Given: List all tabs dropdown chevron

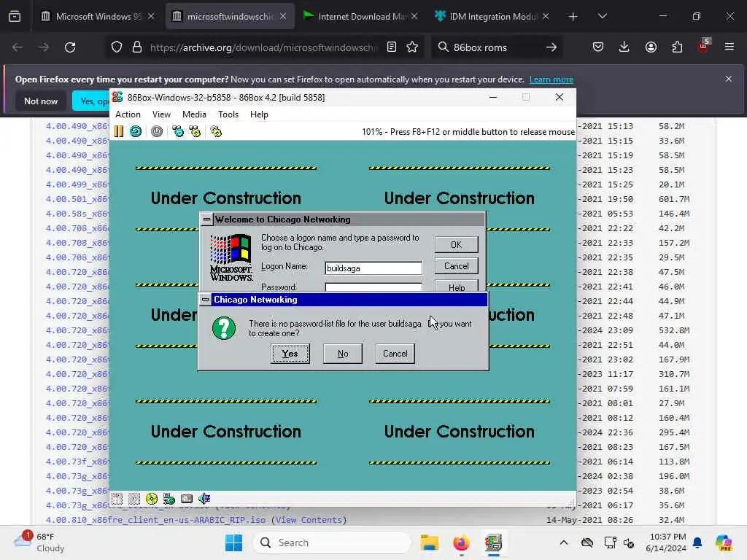Looking at the screenshot, I should (x=602, y=17).
